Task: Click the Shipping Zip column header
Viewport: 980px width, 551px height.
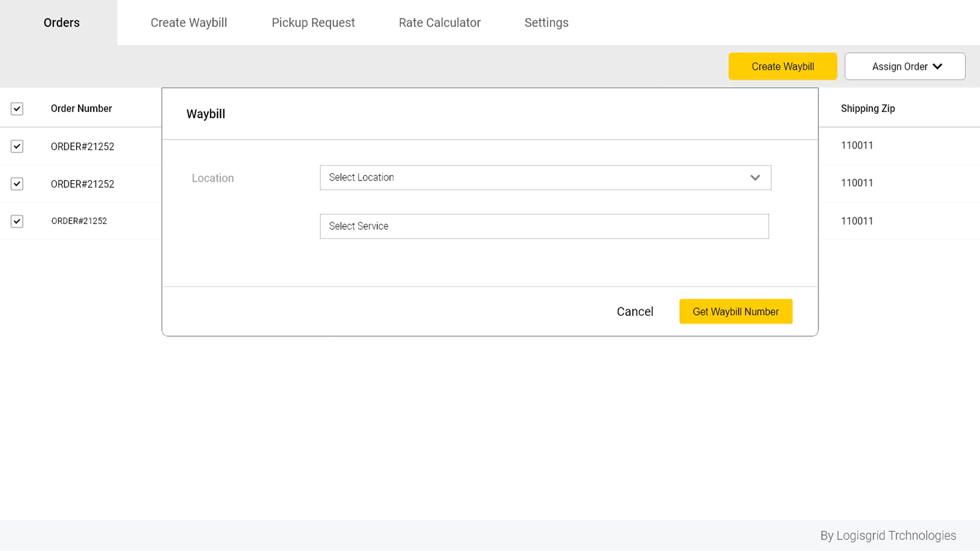Action: pyautogui.click(x=867, y=108)
